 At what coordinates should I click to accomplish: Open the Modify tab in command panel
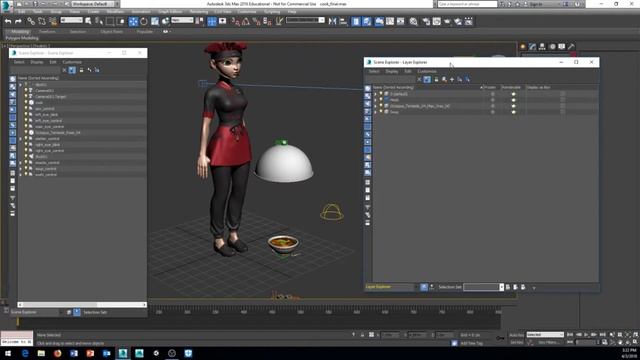tap(532, 47)
